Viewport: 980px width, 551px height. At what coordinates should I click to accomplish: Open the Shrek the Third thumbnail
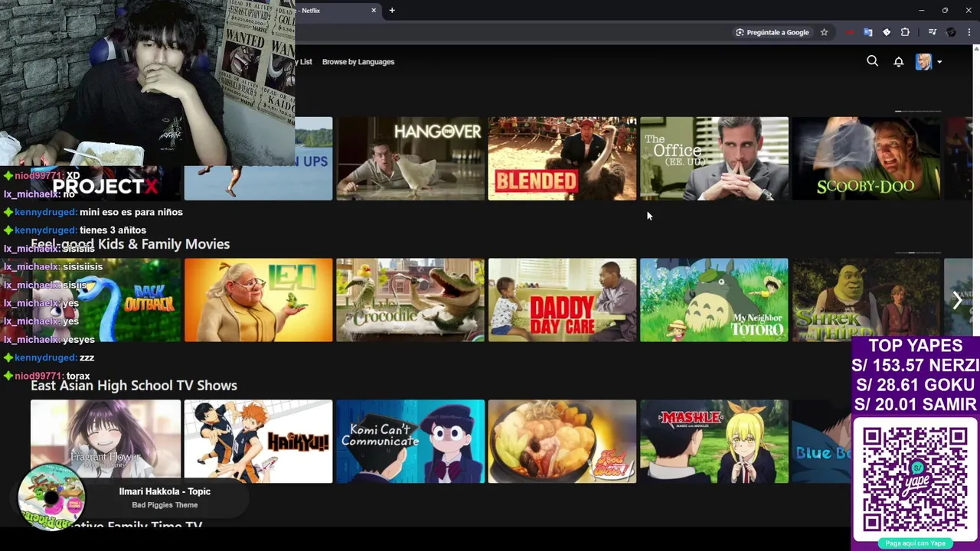click(x=866, y=300)
